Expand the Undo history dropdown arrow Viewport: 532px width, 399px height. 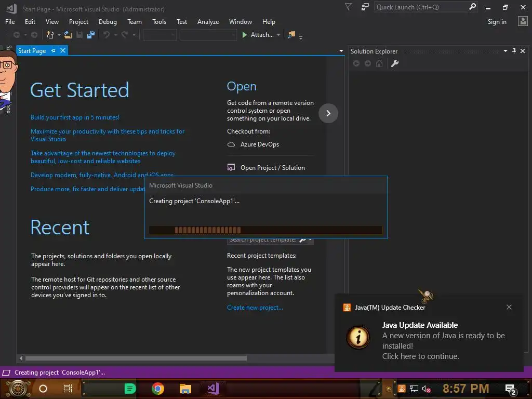(115, 35)
